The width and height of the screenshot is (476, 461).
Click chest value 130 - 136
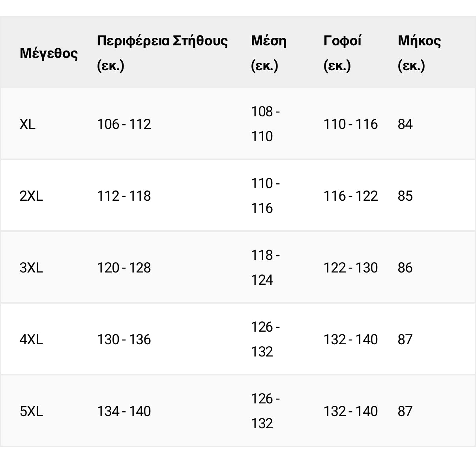click(124, 340)
